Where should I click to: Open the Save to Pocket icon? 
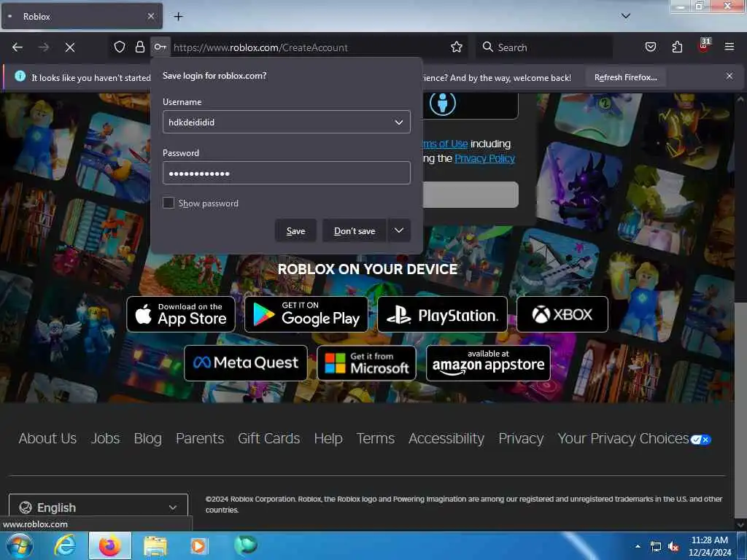[650, 47]
